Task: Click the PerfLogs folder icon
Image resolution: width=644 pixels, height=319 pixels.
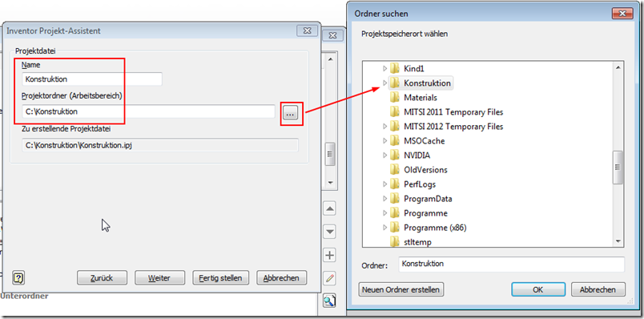Action: point(395,184)
